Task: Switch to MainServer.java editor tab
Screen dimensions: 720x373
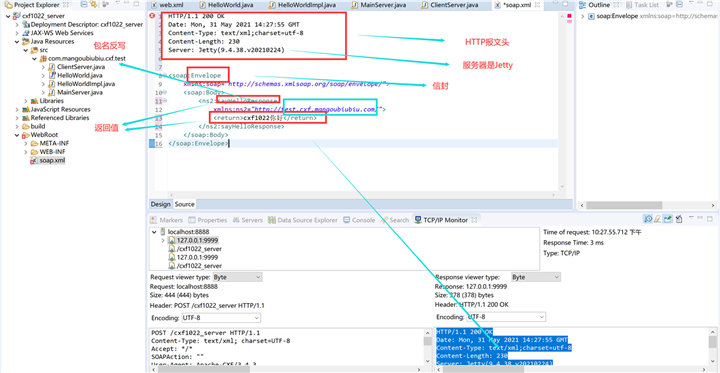Action: [378, 5]
